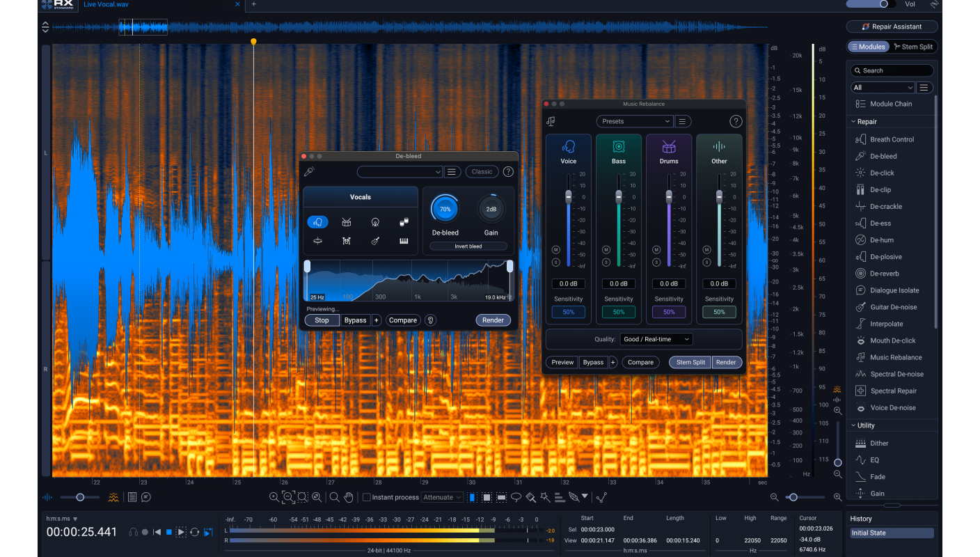Toggle Bypass in the De-bleed window
Viewport: 980px width, 557px height.
355,320
